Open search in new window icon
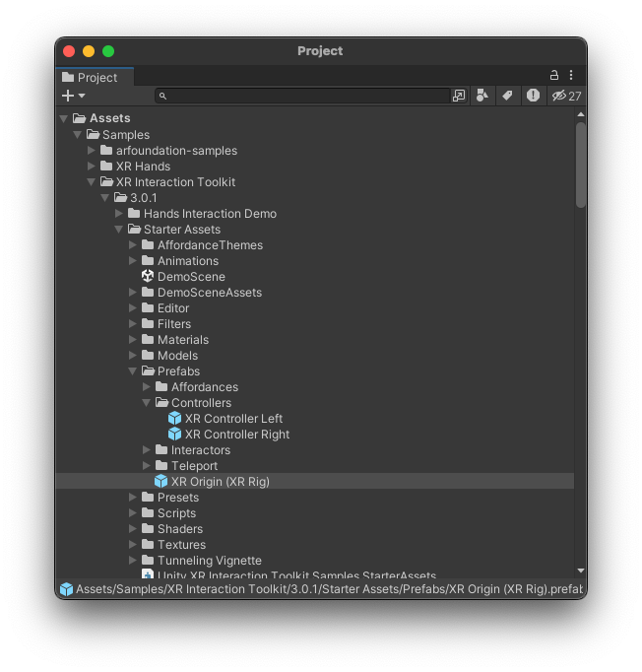642x672 pixels. pos(458,96)
